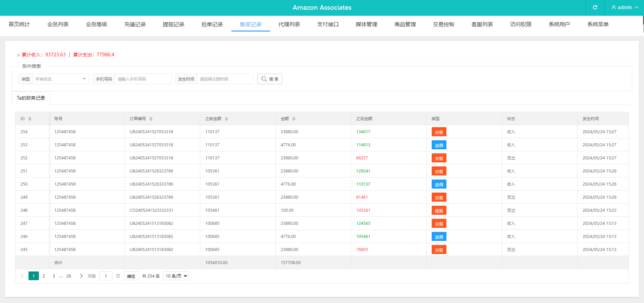
Task: Switch to 提现记录 in navigation
Action: point(173,24)
